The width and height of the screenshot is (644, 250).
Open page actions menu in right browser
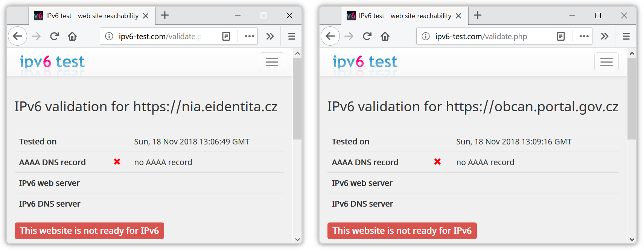(x=584, y=36)
